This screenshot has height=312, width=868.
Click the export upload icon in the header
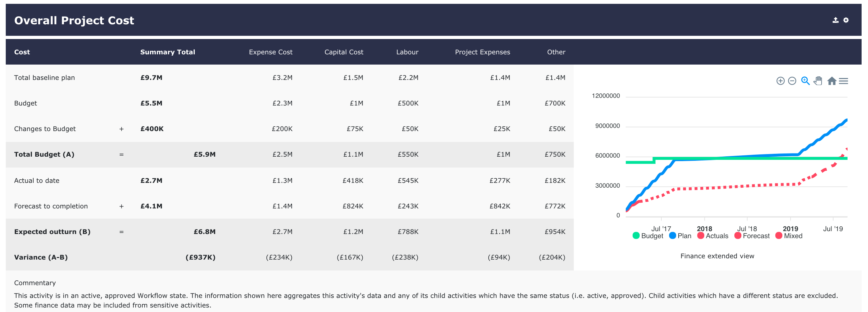coord(835,20)
